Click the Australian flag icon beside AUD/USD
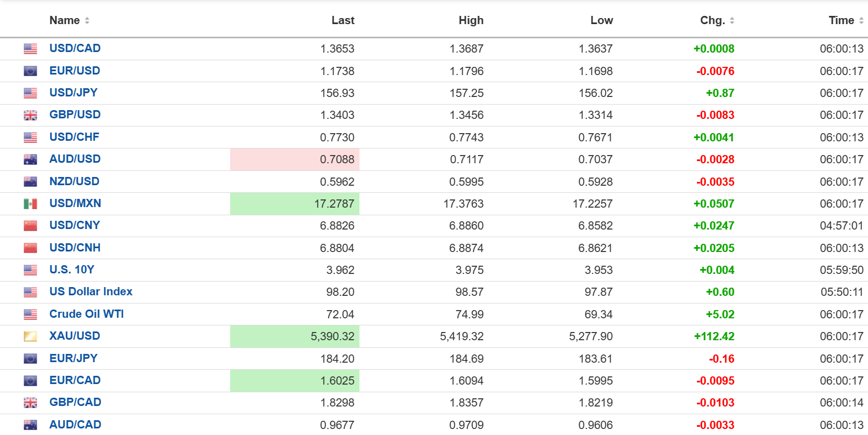This screenshot has height=435, width=868. [30, 159]
